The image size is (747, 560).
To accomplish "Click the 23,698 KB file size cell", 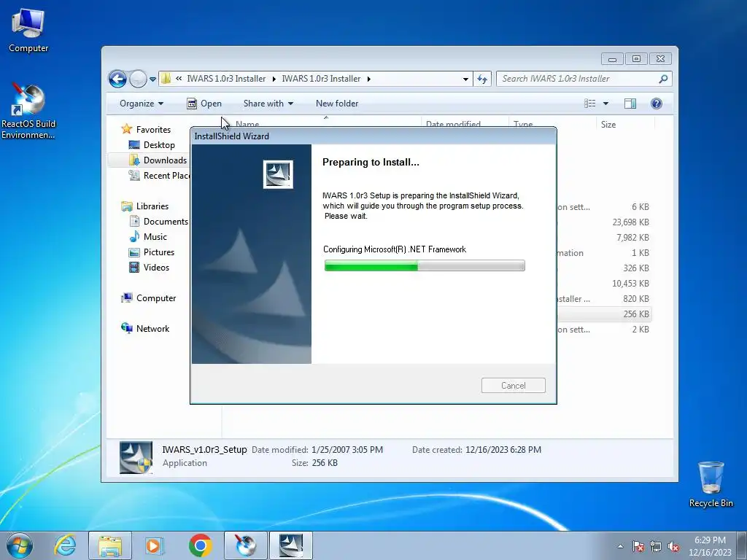I will pos(630,222).
